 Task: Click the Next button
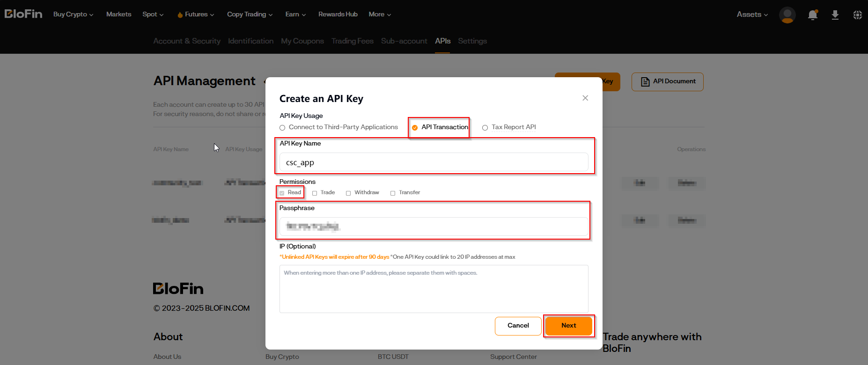[x=568, y=326]
